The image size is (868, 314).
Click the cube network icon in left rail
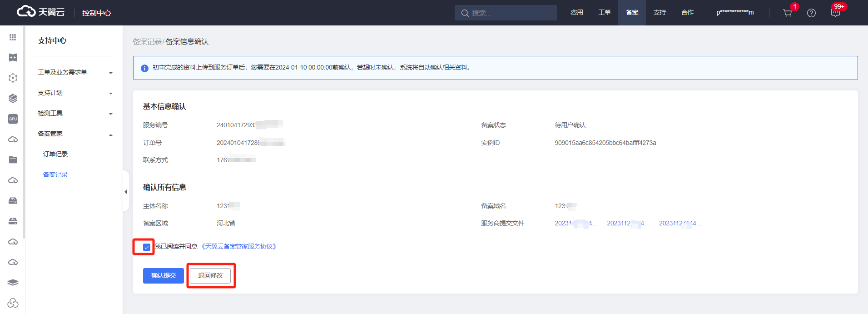point(13,78)
